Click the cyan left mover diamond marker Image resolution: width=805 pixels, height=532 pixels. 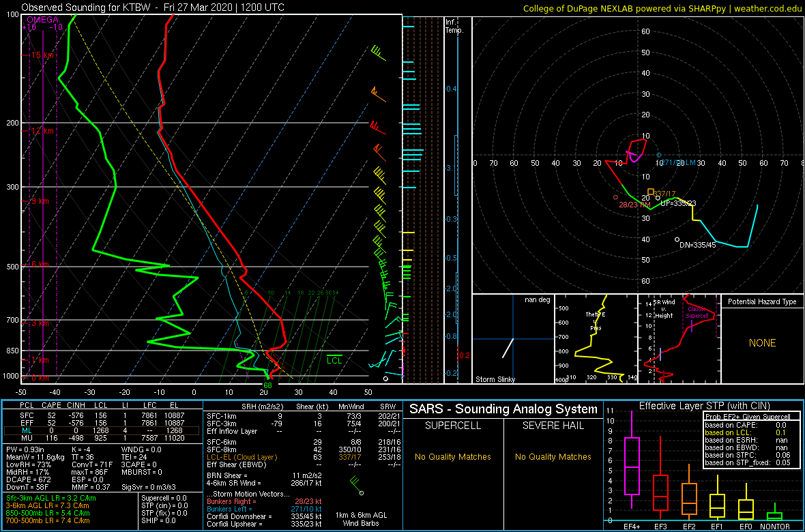[659, 155]
